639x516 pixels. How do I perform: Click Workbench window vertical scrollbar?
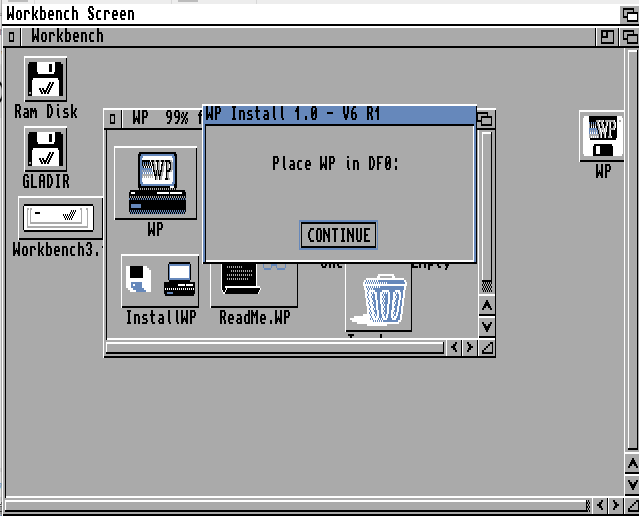[x=632, y=249]
